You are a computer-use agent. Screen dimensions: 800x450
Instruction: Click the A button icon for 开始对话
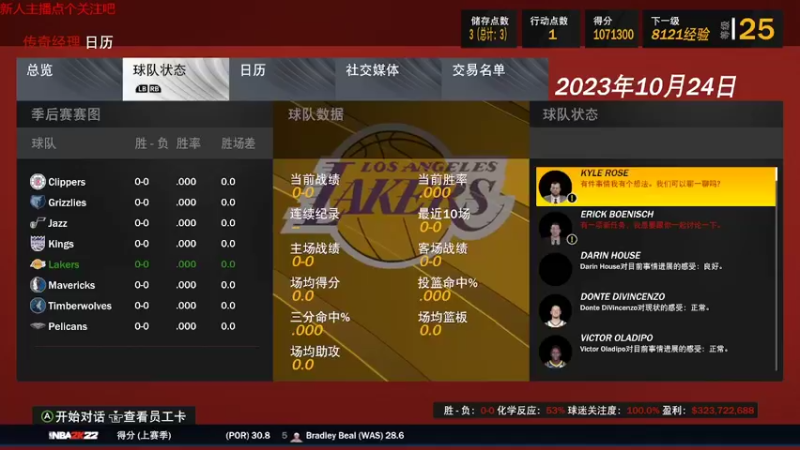(47, 416)
